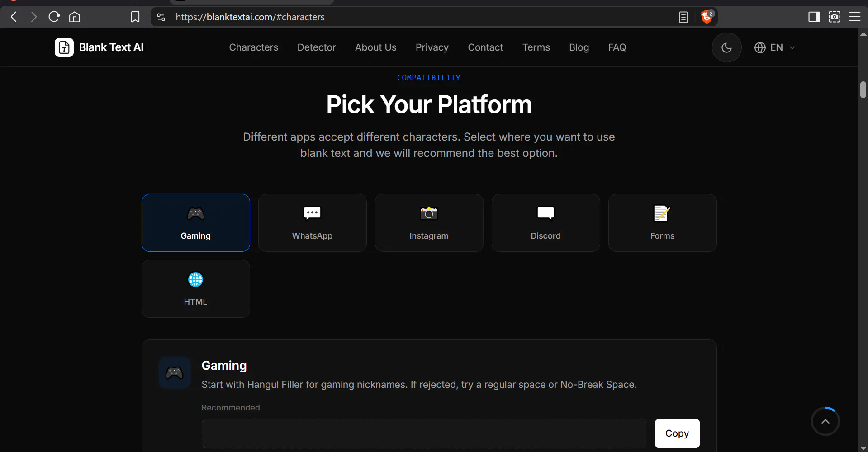Copy the recommended Gaming blank character
Image resolution: width=868 pixels, height=452 pixels.
(677, 433)
